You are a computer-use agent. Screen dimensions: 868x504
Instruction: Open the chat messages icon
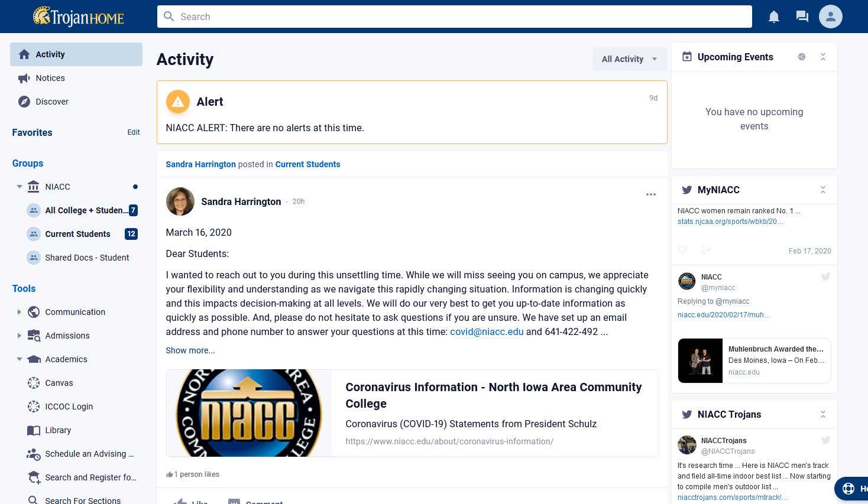point(802,17)
